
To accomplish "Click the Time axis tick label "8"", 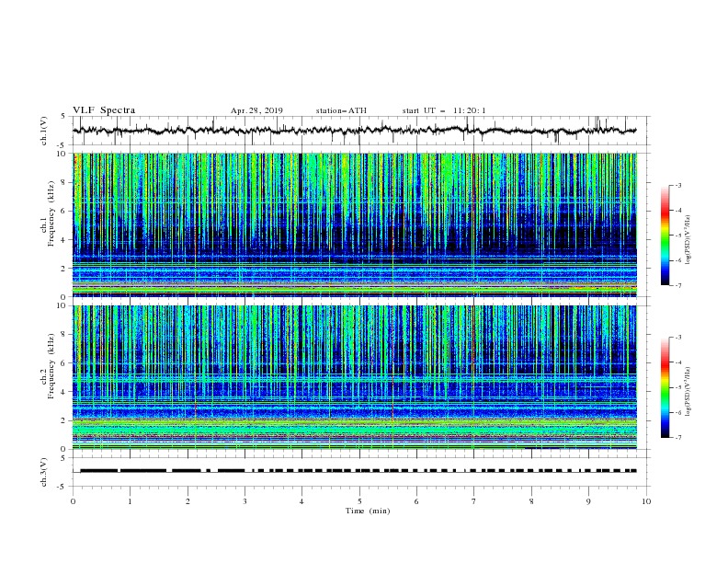I will pyautogui.click(x=531, y=501).
